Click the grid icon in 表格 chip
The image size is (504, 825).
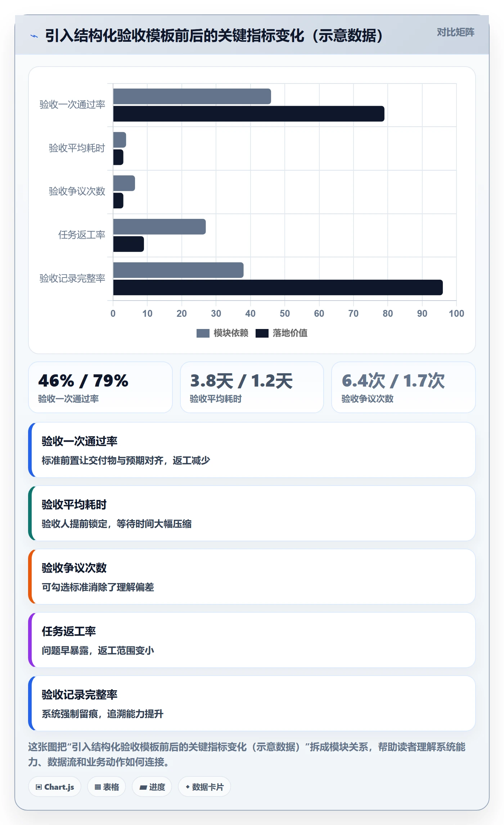(98, 787)
